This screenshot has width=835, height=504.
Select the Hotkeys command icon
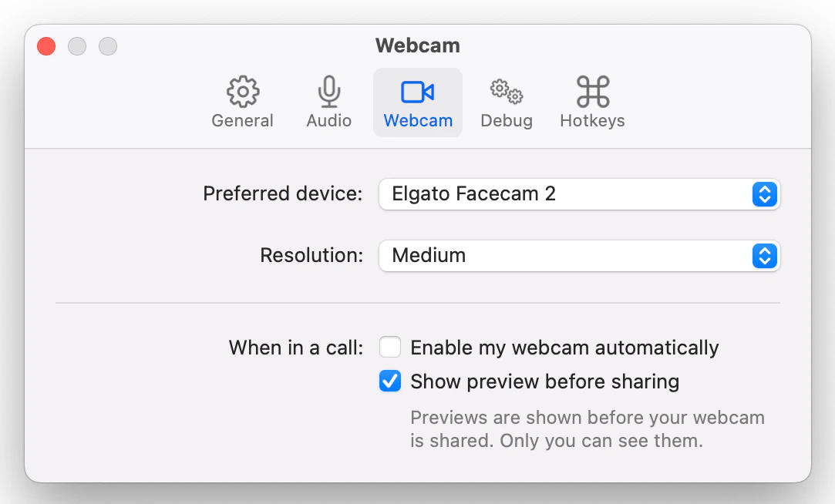(591, 90)
